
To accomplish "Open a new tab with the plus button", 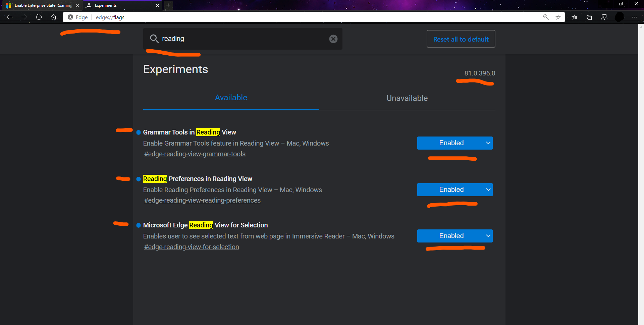I will click(x=168, y=5).
